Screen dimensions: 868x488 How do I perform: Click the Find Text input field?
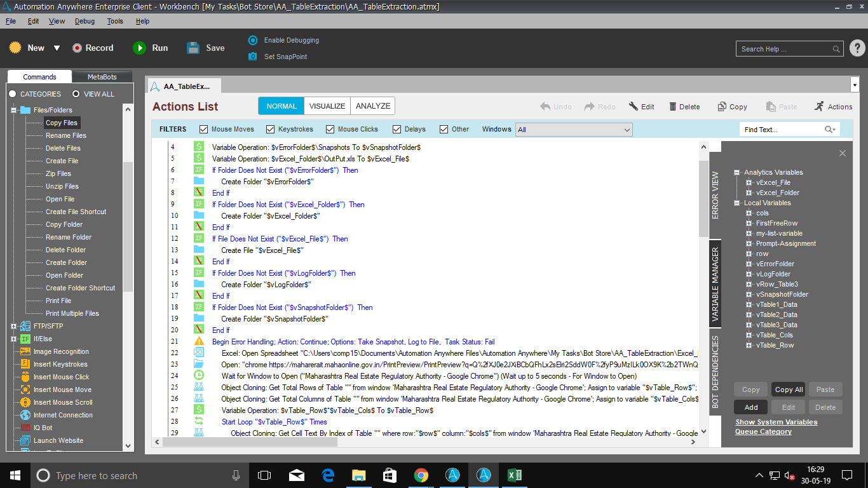[x=782, y=130]
